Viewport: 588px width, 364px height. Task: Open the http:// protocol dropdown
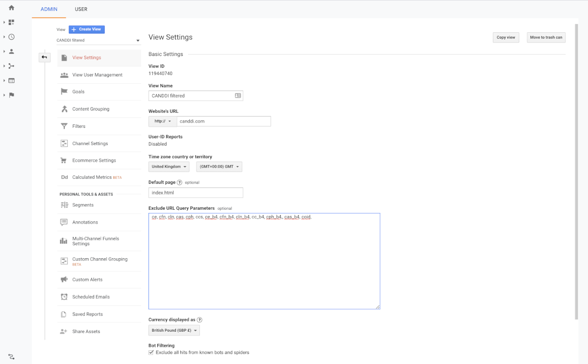[x=163, y=121]
